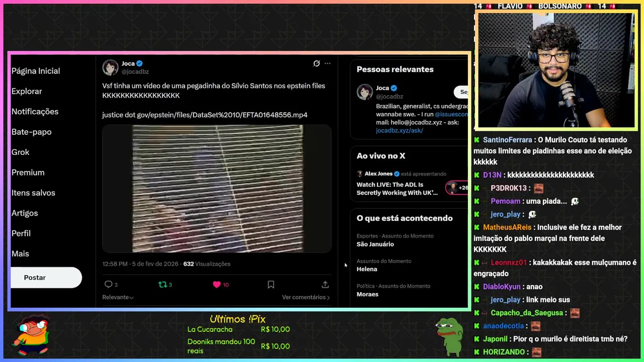
Task: Click Pemoam username in chat
Action: [505, 201]
